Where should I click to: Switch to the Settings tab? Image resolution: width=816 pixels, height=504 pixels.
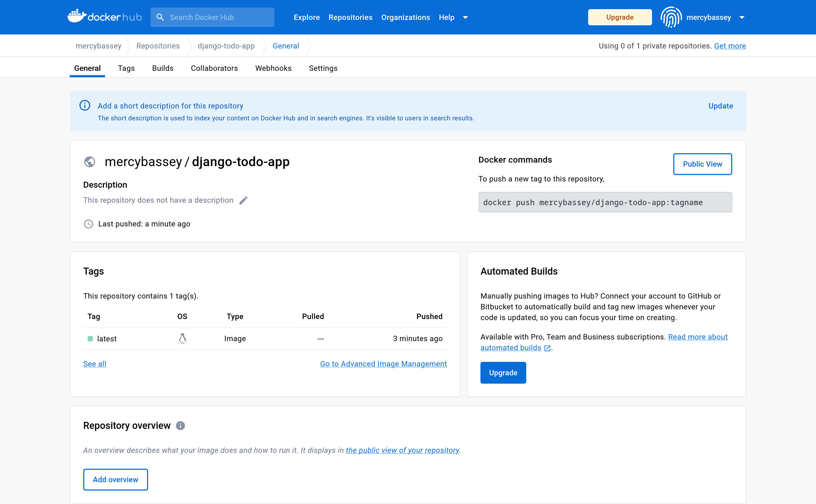(x=323, y=68)
